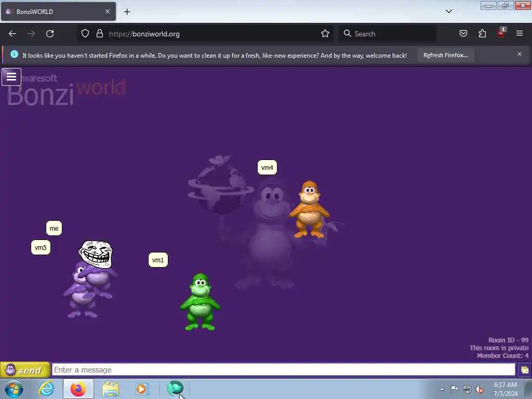Click the 'This room is private' text
This screenshot has width=532, height=399.
tap(499, 348)
